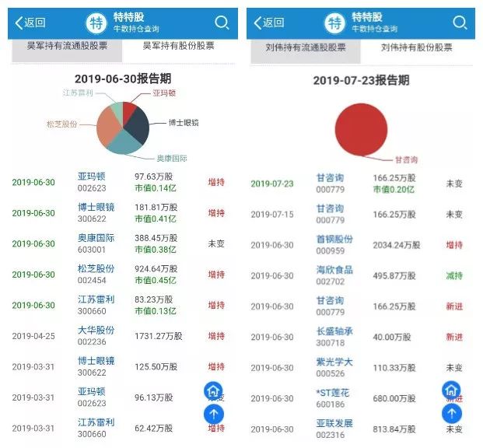Click the 奥康国际 pie chart label
483x448 pixels.
click(x=172, y=159)
